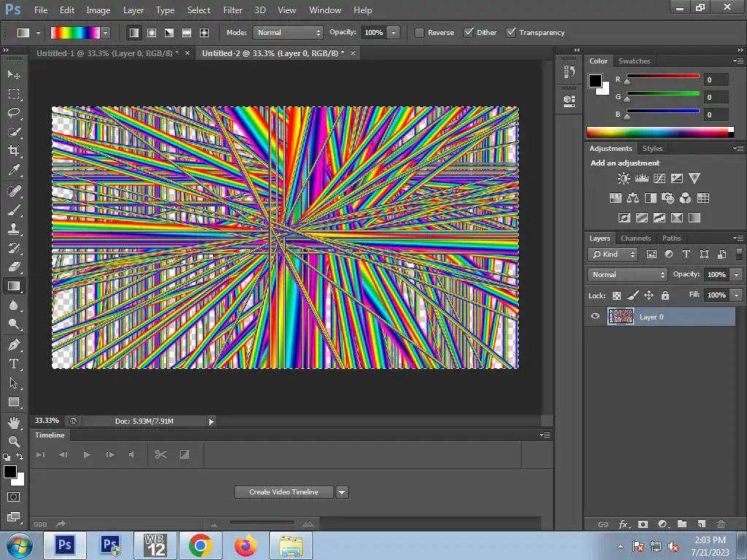
Task: Select the Clone Stamp tool
Action: 14,229
